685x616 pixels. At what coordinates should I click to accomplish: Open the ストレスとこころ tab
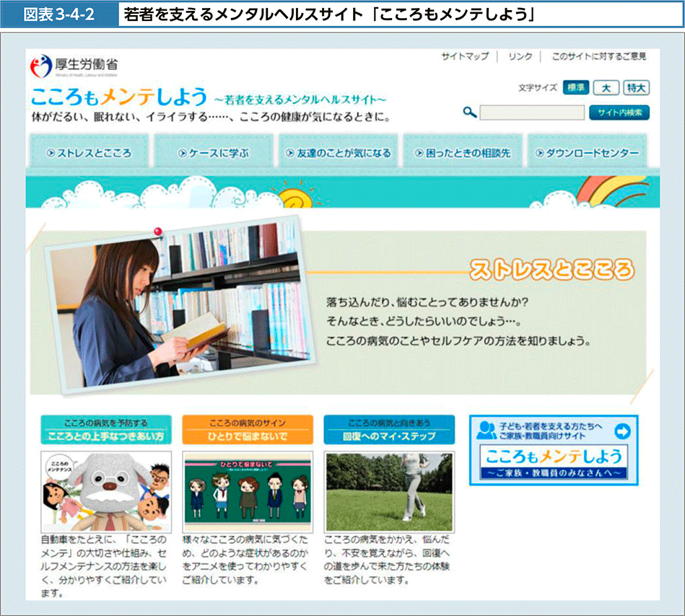click(x=88, y=153)
